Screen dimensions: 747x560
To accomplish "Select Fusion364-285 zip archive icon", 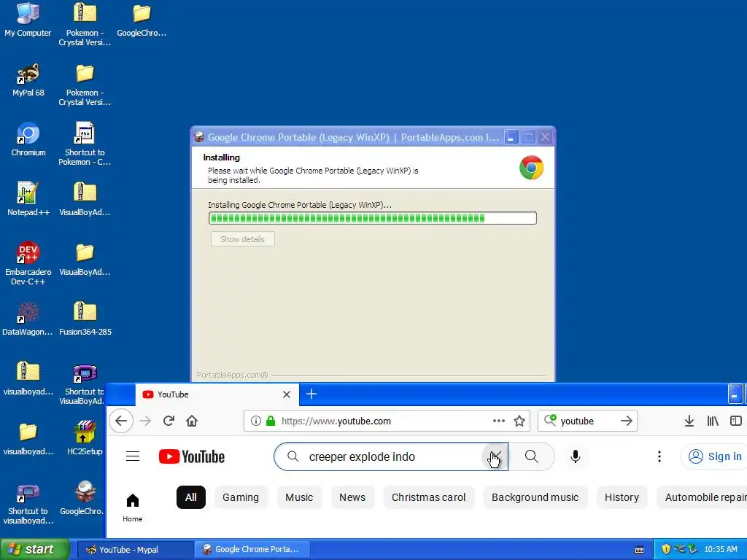I will [x=85, y=319].
